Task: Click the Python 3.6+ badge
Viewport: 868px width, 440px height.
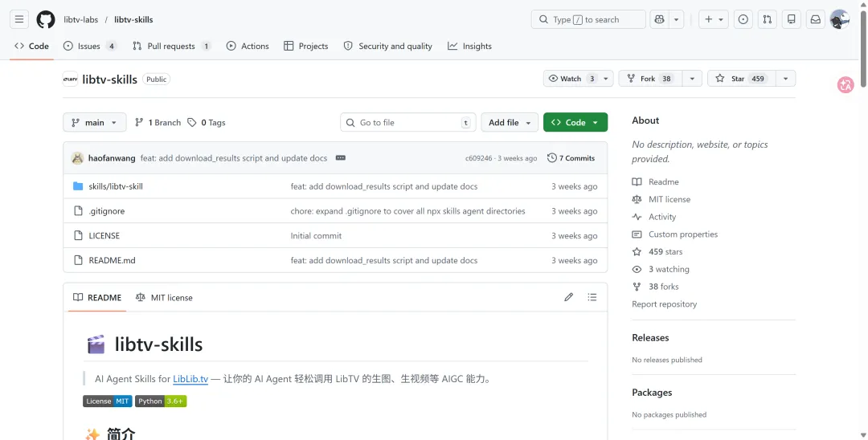Action: coord(161,401)
